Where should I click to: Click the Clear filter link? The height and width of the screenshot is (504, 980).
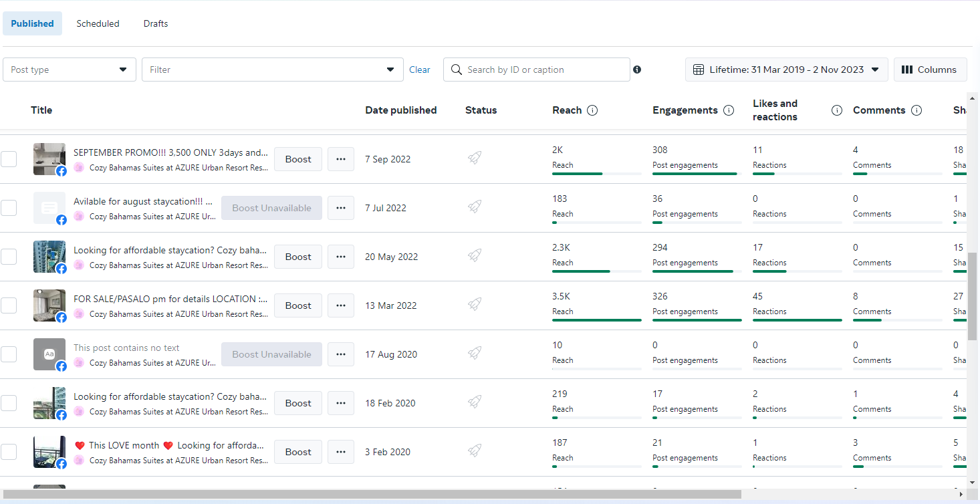(420, 70)
